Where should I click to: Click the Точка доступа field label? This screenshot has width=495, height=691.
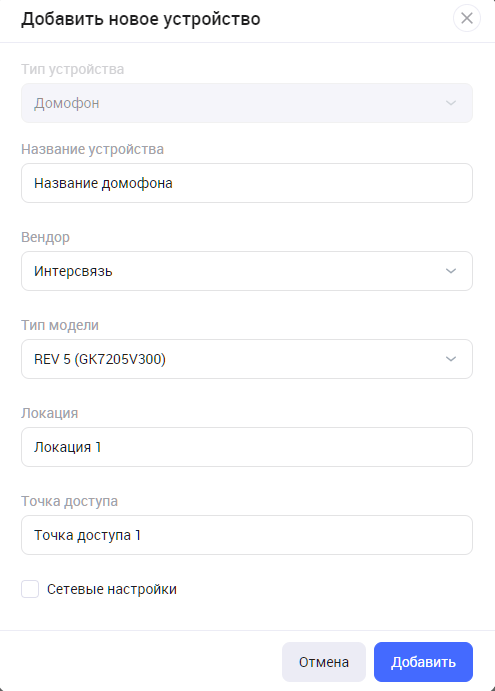(69, 502)
